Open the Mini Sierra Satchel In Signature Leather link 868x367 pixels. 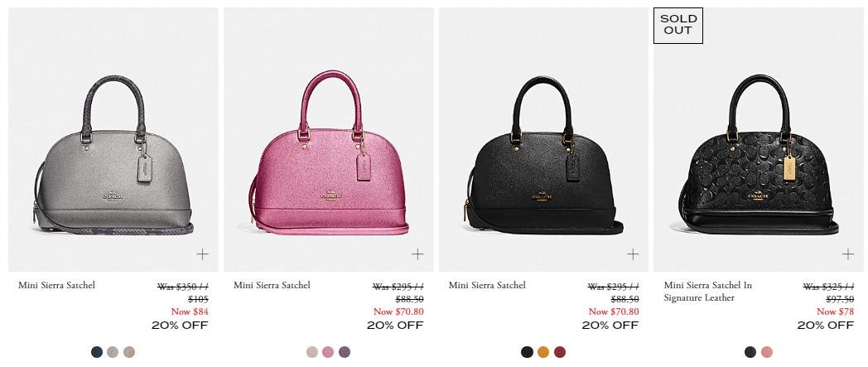point(707,292)
